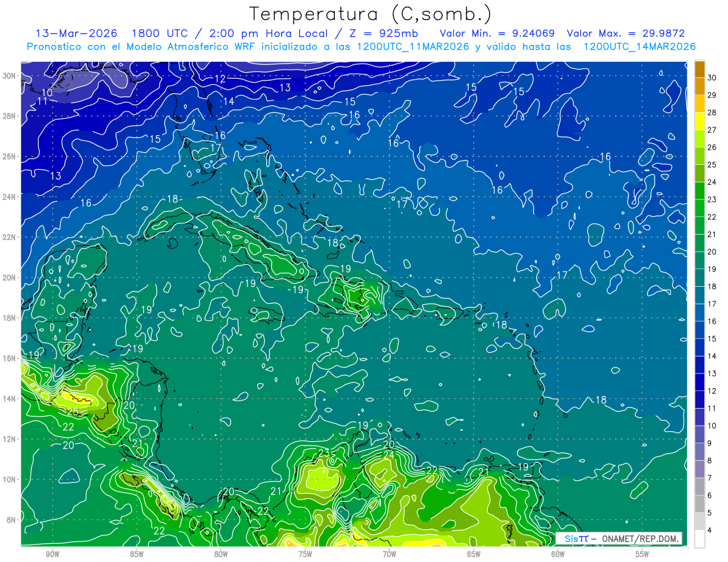Image resolution: width=728 pixels, height=562 pixels.
Task: Click the '65W' longitude axis label
Action: coord(474,554)
